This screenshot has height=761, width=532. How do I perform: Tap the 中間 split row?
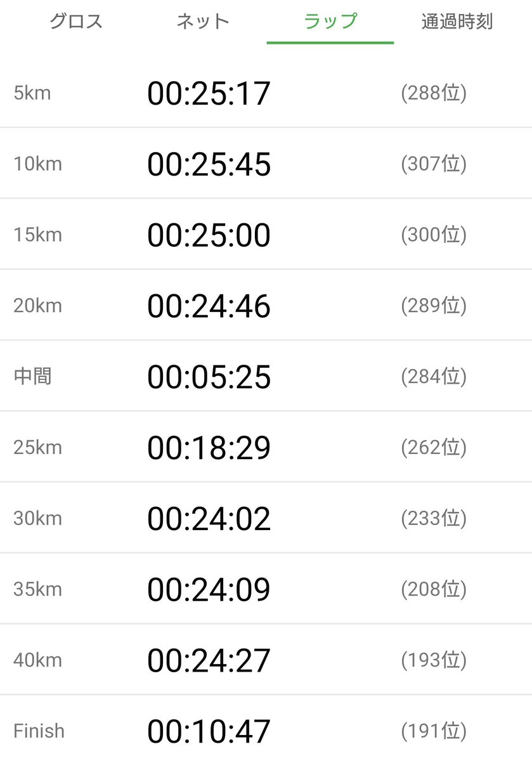pos(266,377)
